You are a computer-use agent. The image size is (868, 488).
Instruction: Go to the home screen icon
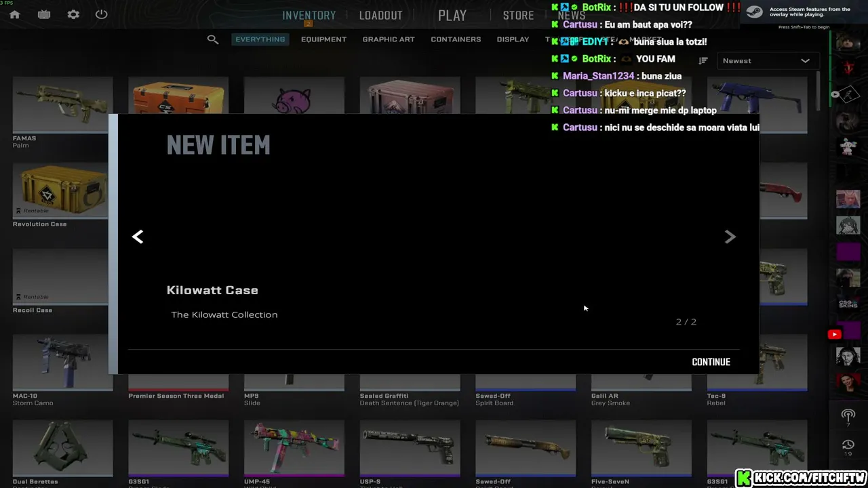pyautogui.click(x=14, y=15)
